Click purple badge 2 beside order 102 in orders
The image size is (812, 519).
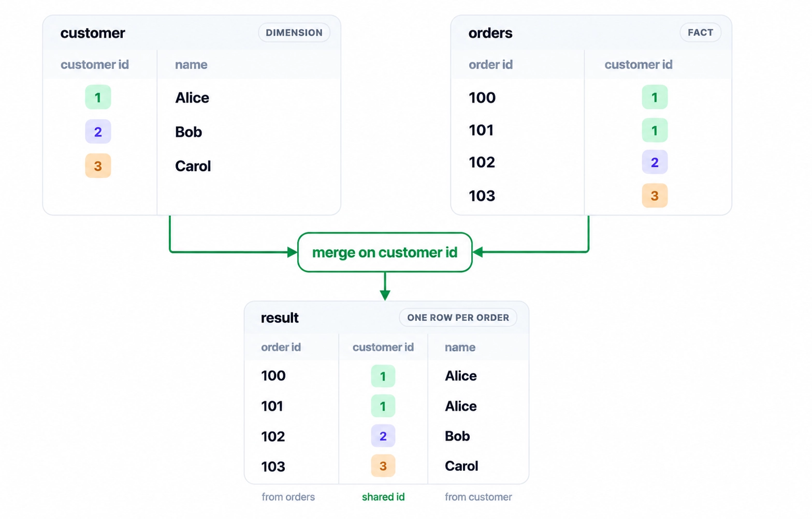(655, 162)
